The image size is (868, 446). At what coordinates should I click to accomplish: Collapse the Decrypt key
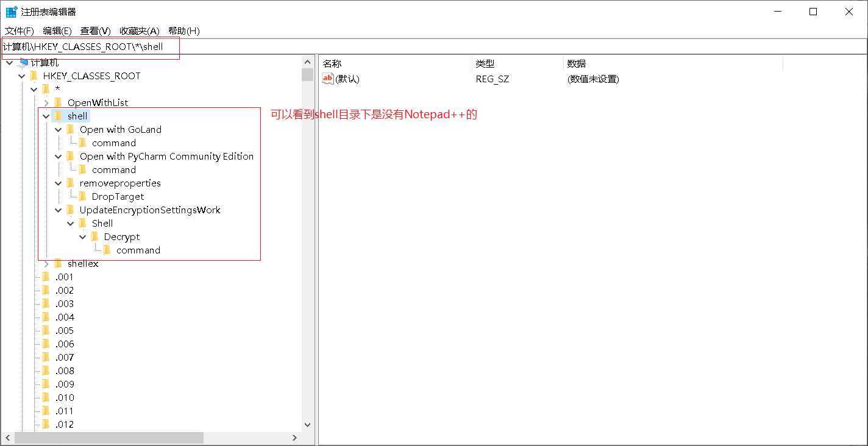point(83,236)
